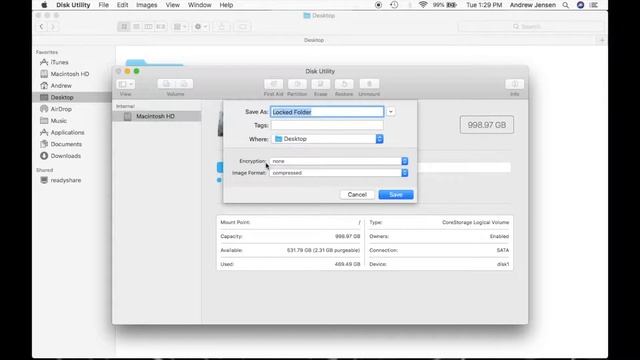Open the Window menu
The height and width of the screenshot is (360, 640).
pos(200,5)
